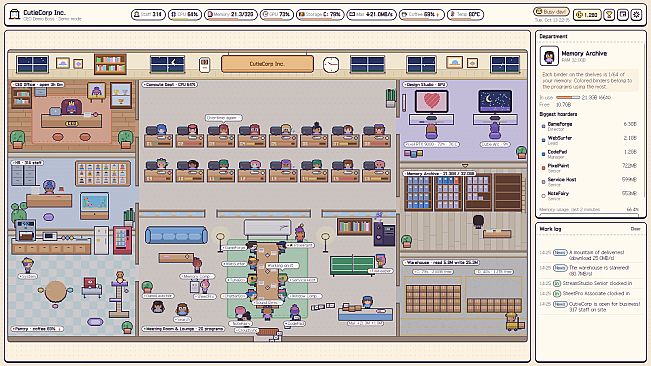Click the 'Working on it!' speech bubble
Viewport: 651px width, 366px height.
[282, 265]
